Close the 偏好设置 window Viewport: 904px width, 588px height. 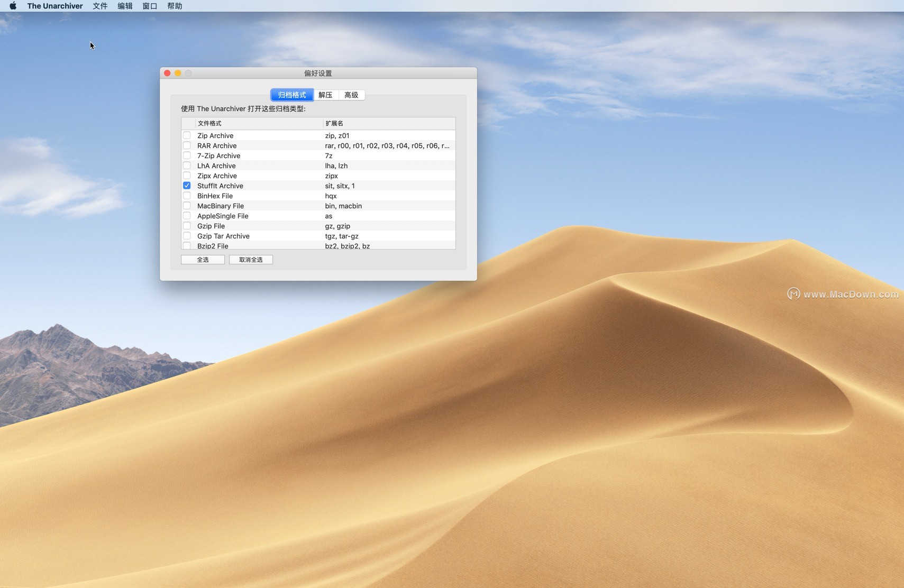point(167,73)
